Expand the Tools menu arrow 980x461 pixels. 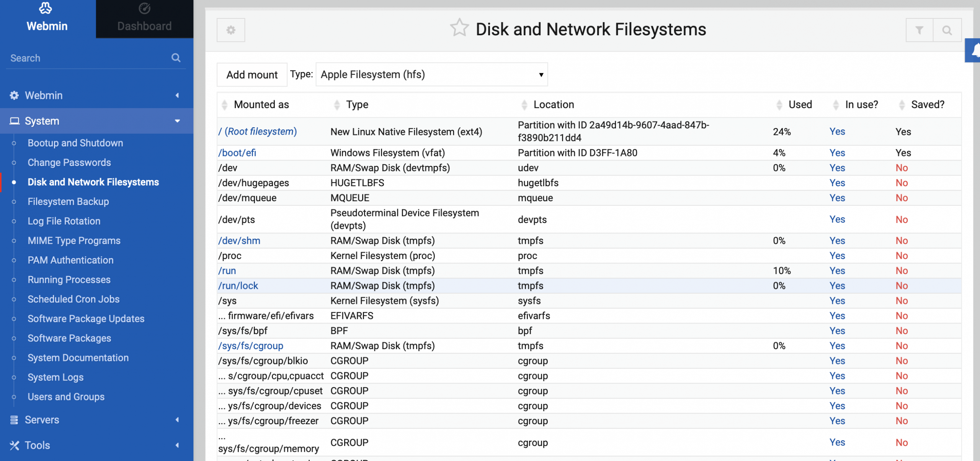click(x=177, y=445)
